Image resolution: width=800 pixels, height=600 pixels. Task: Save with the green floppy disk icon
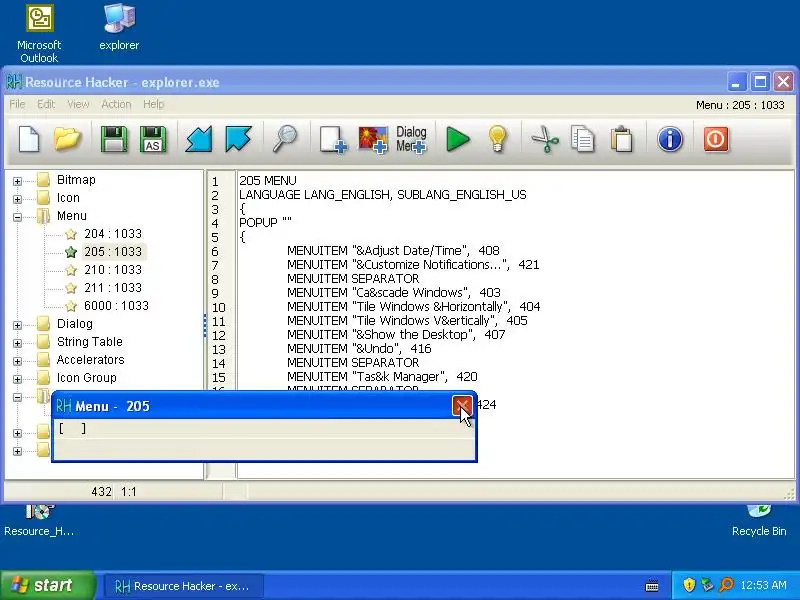pos(114,139)
